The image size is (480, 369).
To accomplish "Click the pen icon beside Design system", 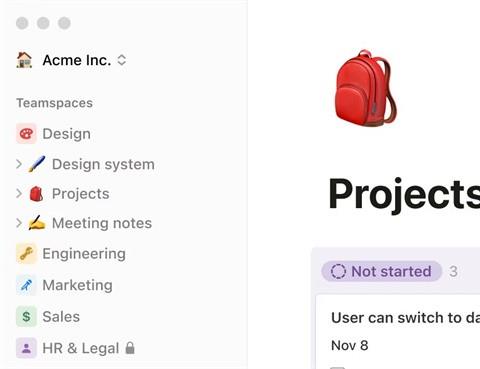I will point(37,164).
